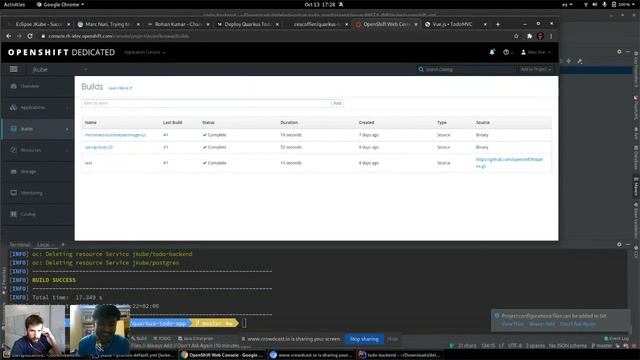Open the Learn More link beside Builds

click(x=120, y=88)
